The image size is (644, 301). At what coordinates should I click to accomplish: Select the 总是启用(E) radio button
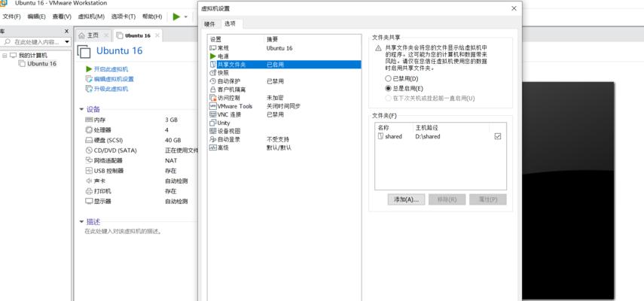tap(388, 88)
